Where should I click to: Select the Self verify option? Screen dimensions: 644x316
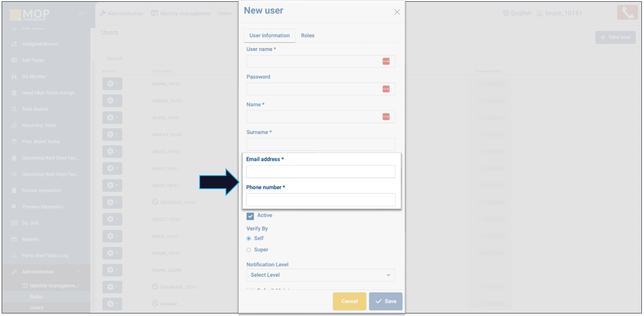249,239
